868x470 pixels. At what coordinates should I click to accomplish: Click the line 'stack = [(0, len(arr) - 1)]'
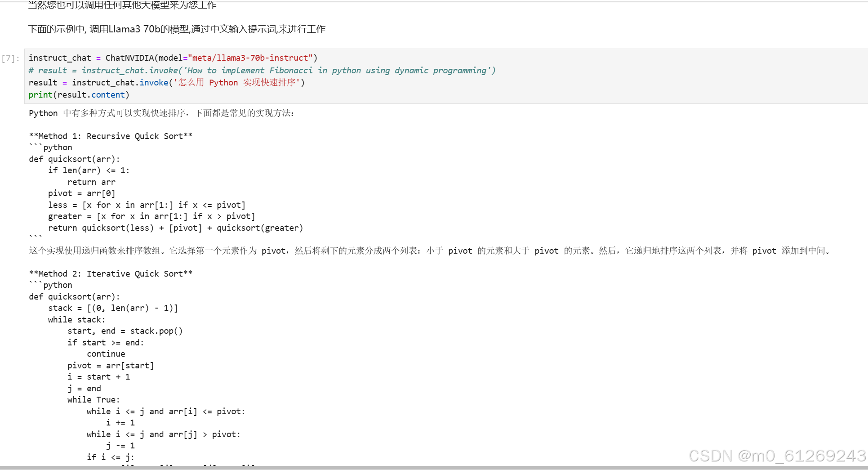click(113, 308)
